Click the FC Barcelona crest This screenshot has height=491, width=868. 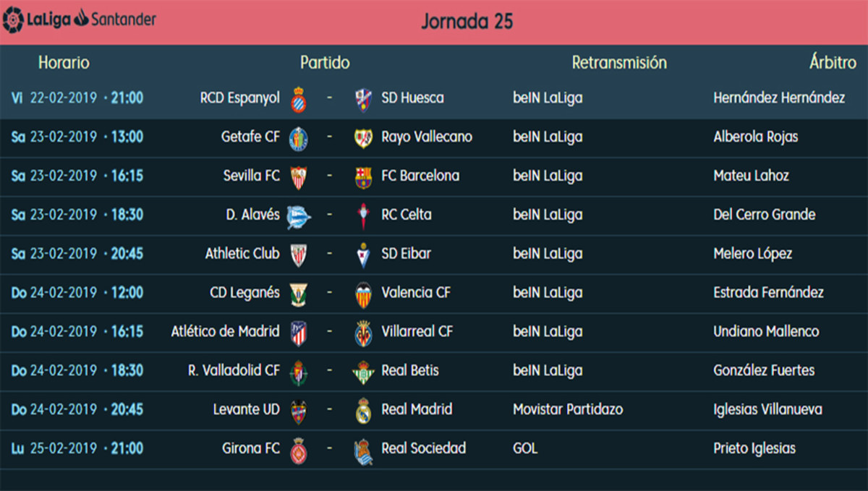363,176
